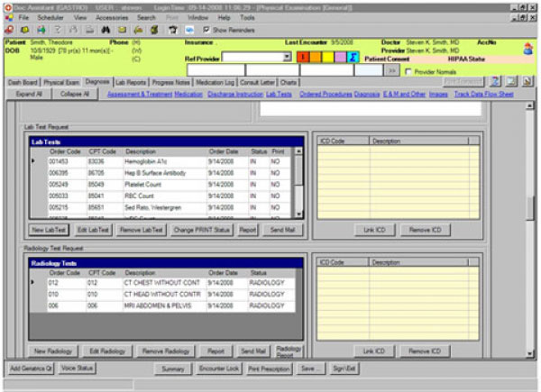The image size is (541, 392).
Task: Click the red key icon in toolbar
Action: tap(8, 29)
